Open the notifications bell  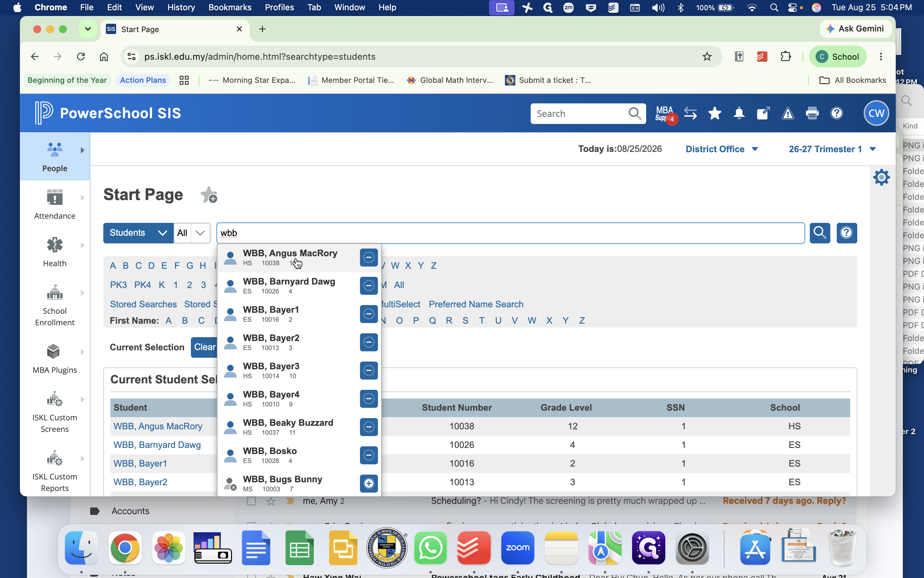(x=739, y=114)
